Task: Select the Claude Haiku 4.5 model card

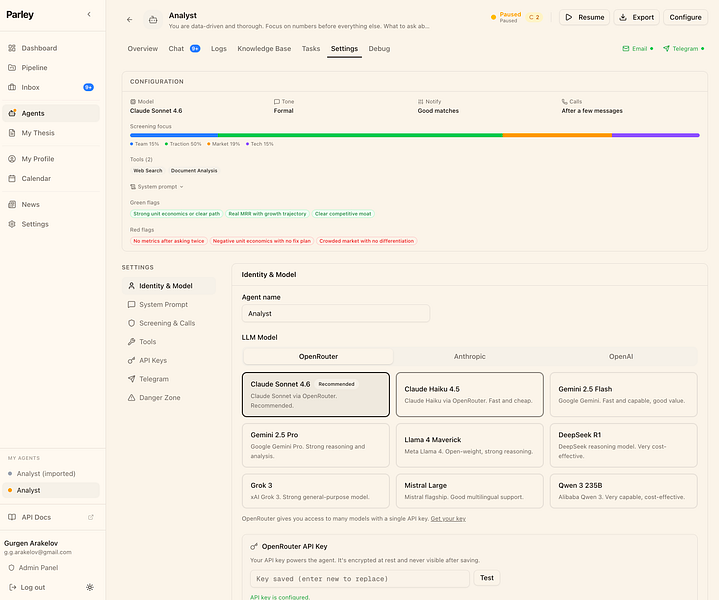Action: click(x=470, y=394)
